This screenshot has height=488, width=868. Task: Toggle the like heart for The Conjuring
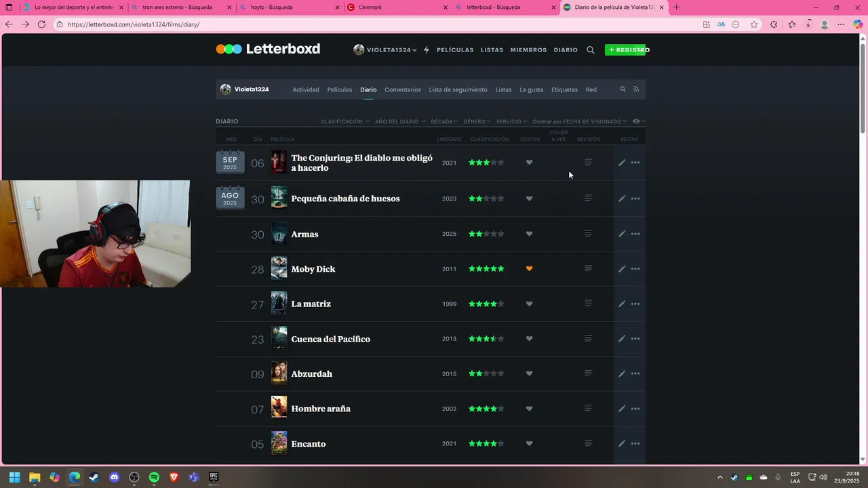tap(530, 163)
